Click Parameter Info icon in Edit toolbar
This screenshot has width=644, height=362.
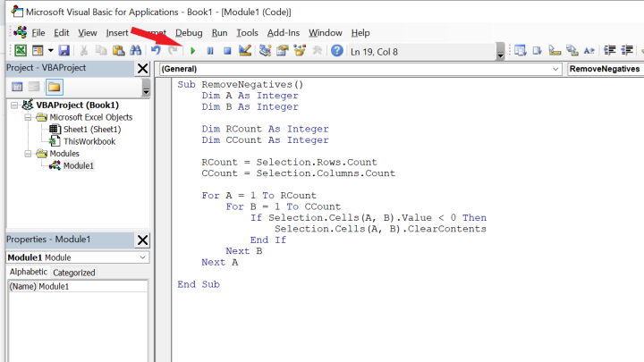pos(572,50)
